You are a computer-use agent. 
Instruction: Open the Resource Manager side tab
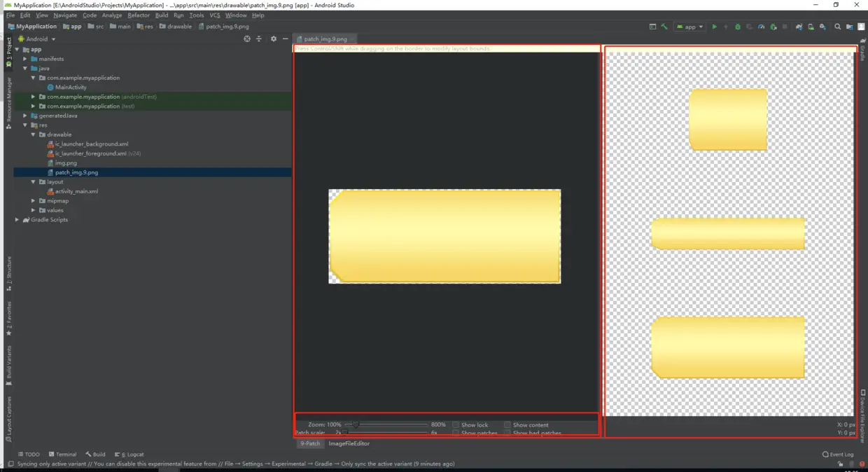tap(9, 103)
